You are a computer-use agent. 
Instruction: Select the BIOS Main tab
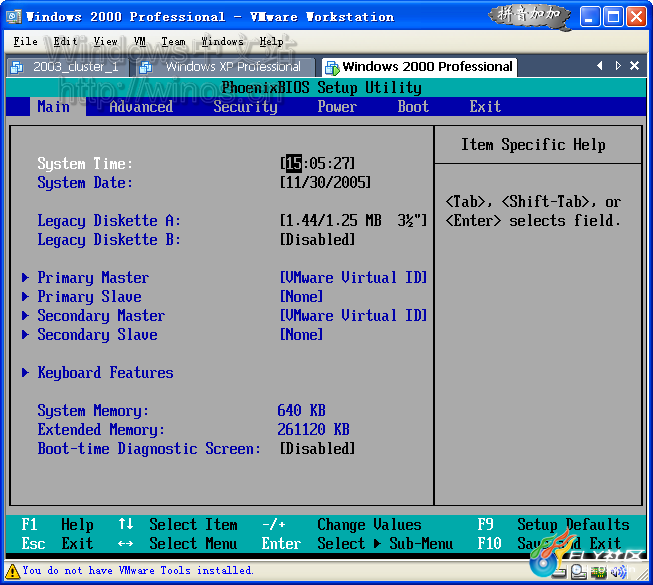(x=54, y=107)
